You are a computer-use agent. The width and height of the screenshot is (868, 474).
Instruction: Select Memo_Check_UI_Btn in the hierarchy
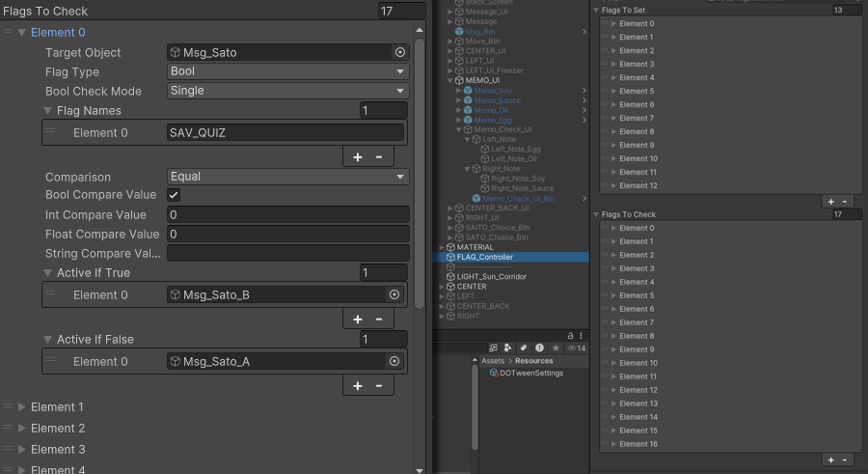[x=519, y=199]
